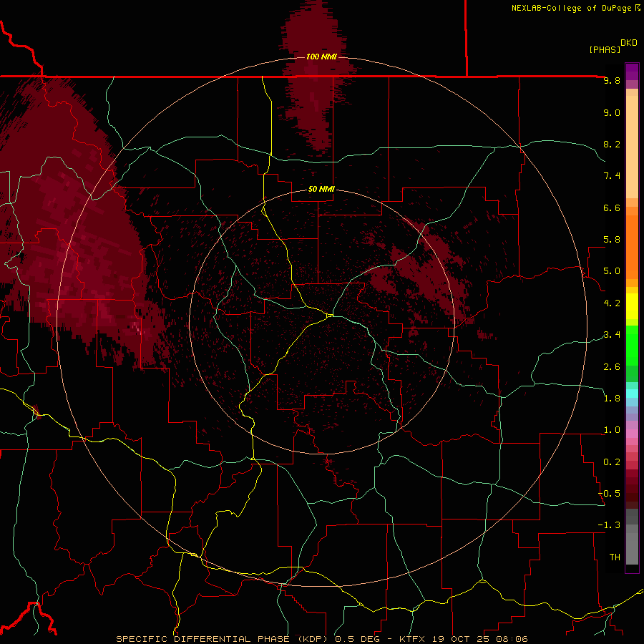Screen dimensions: 644x644
Task: Click the bright green band in color scale
Action: pyautogui.click(x=632, y=345)
